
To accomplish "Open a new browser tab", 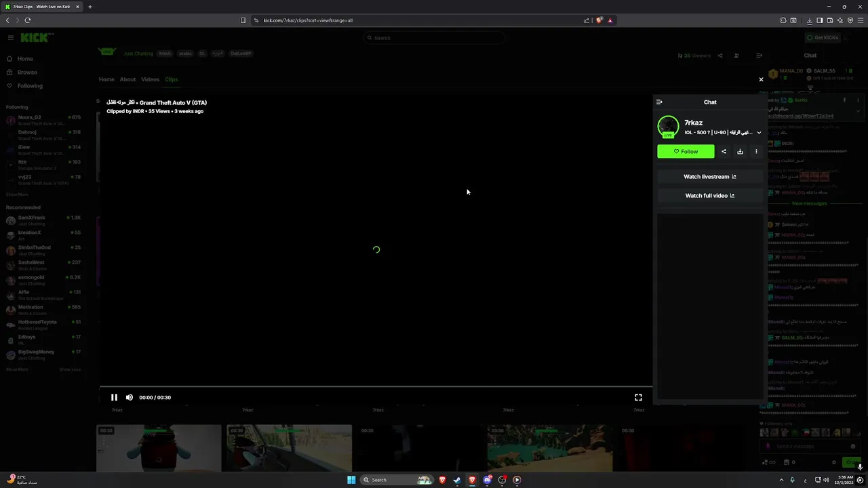I will click(90, 7).
